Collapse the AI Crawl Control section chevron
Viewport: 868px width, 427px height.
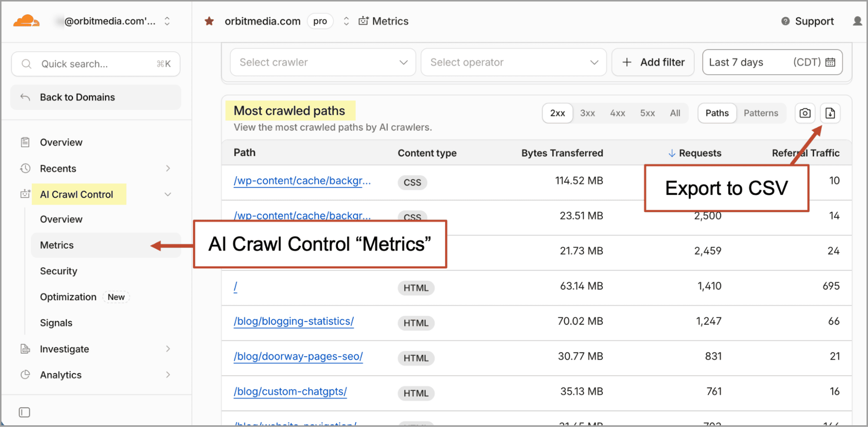(x=168, y=194)
